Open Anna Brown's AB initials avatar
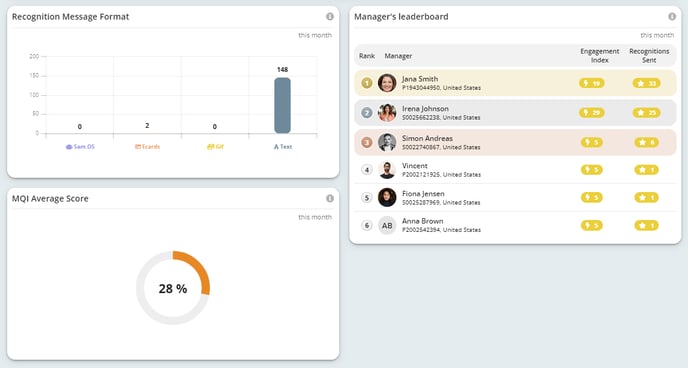This screenshot has width=688, height=368. tap(387, 225)
